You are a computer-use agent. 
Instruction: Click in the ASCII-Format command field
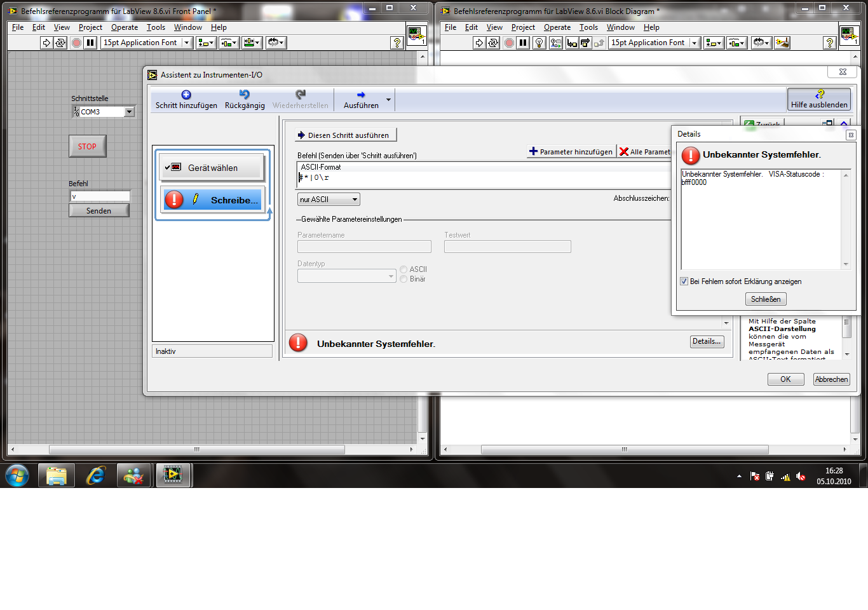pyautogui.click(x=483, y=178)
